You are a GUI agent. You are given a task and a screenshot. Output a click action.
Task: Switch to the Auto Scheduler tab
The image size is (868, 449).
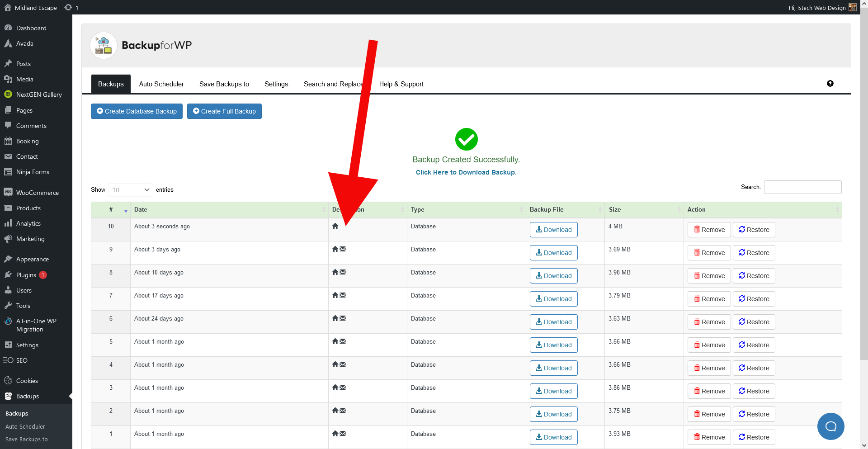coord(161,84)
